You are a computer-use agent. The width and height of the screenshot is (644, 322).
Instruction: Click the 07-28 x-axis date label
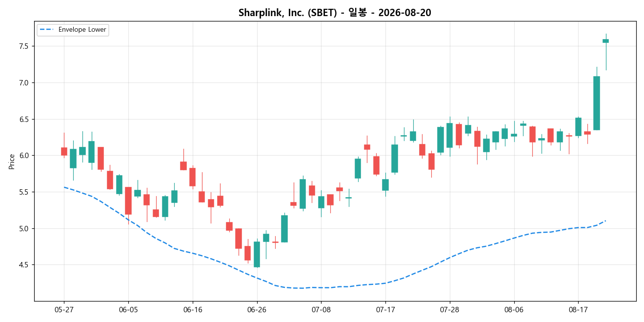[449, 309]
